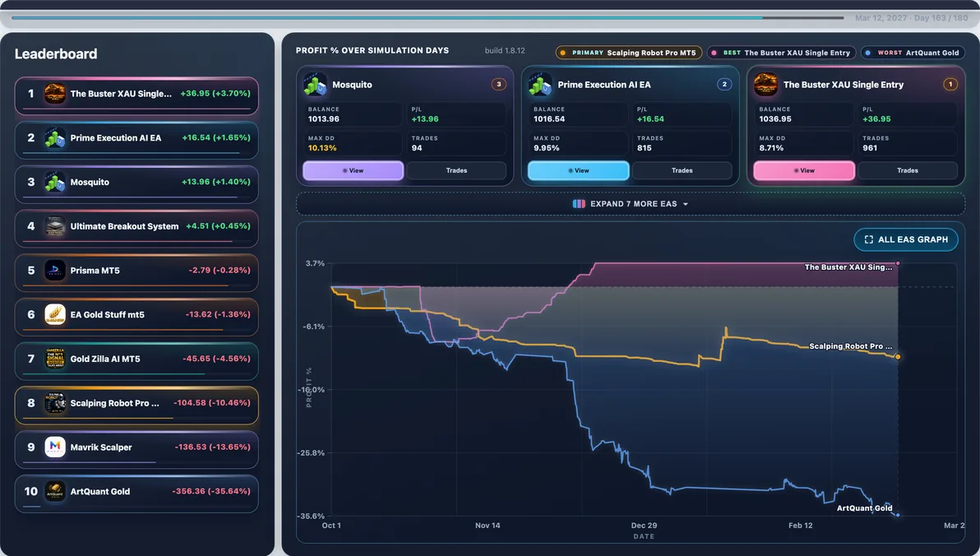Click ArtQuant Gold chart line label
The image size is (980, 556).
(x=864, y=508)
